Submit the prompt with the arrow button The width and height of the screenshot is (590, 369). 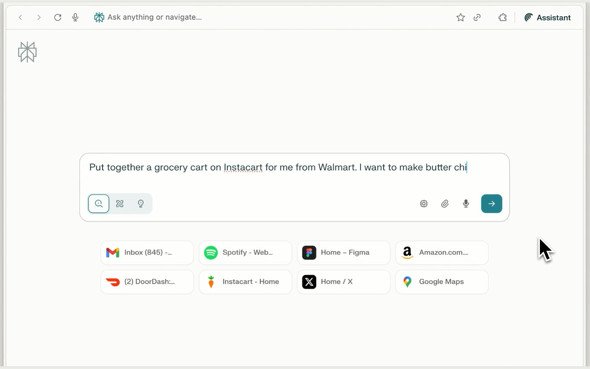[x=491, y=203]
